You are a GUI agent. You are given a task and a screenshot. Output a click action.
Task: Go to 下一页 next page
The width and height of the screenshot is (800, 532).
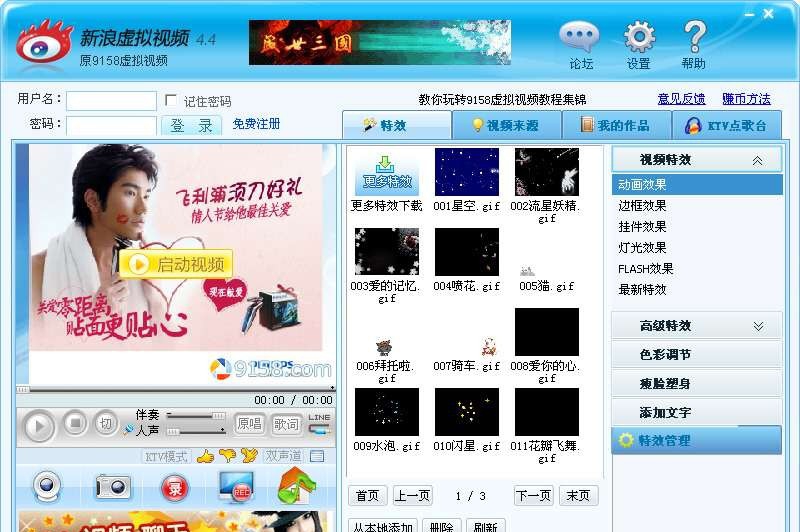click(x=534, y=496)
